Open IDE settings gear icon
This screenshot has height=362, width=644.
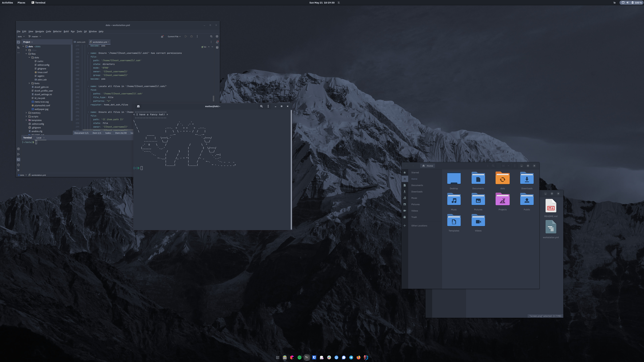[x=217, y=37]
